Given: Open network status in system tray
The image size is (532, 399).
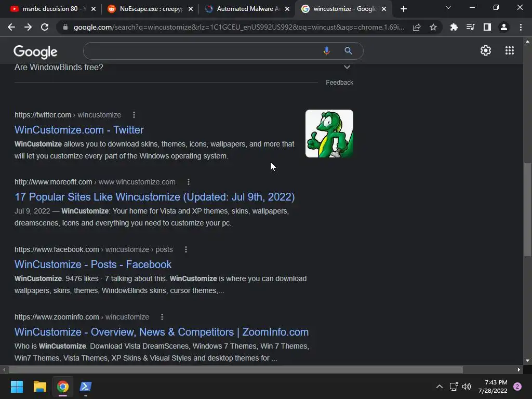Looking at the screenshot, I should 454,387.
